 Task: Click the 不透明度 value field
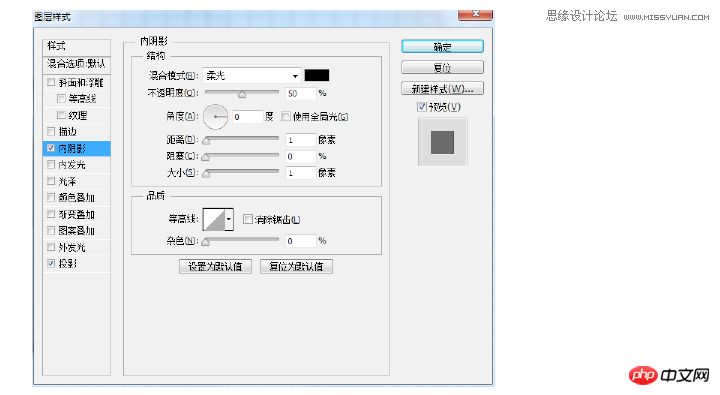coord(301,93)
